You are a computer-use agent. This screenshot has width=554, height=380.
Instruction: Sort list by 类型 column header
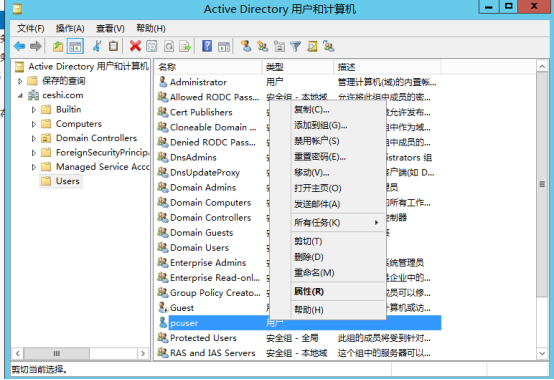coord(298,67)
